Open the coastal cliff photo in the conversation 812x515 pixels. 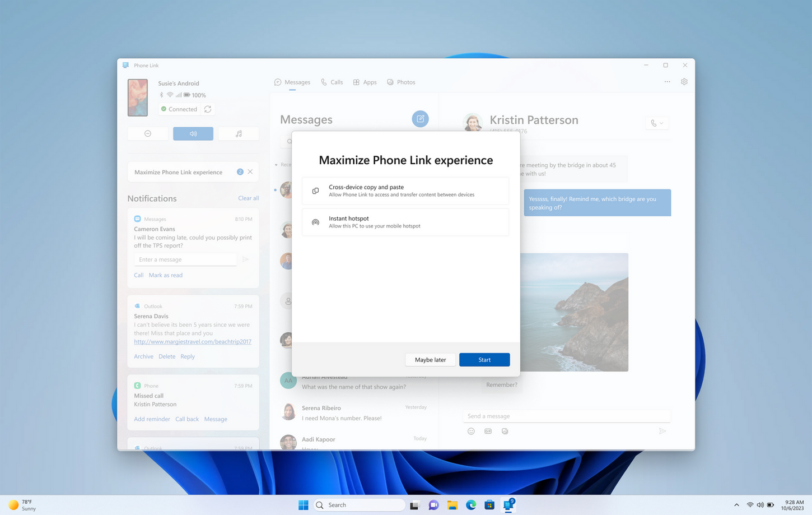(x=574, y=312)
